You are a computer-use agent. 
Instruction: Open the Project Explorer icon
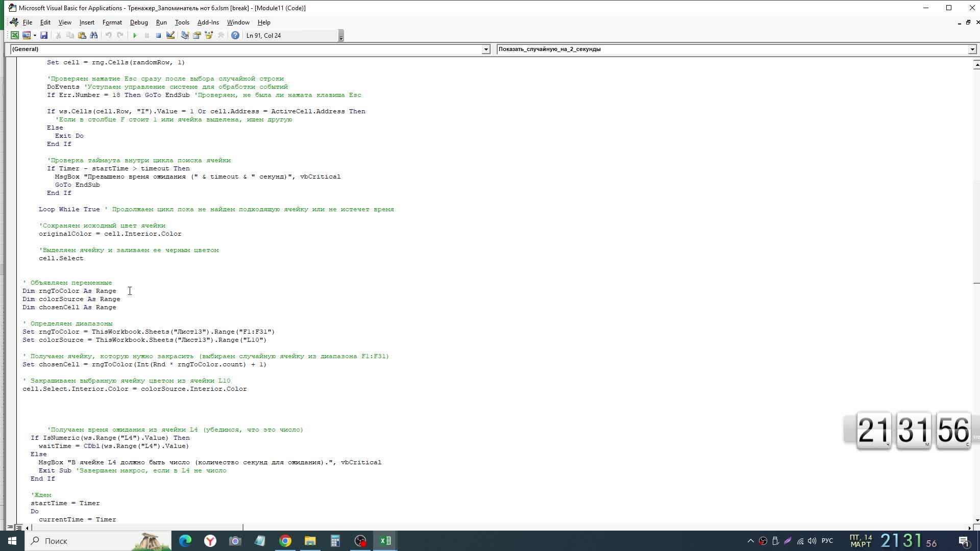[185, 35]
